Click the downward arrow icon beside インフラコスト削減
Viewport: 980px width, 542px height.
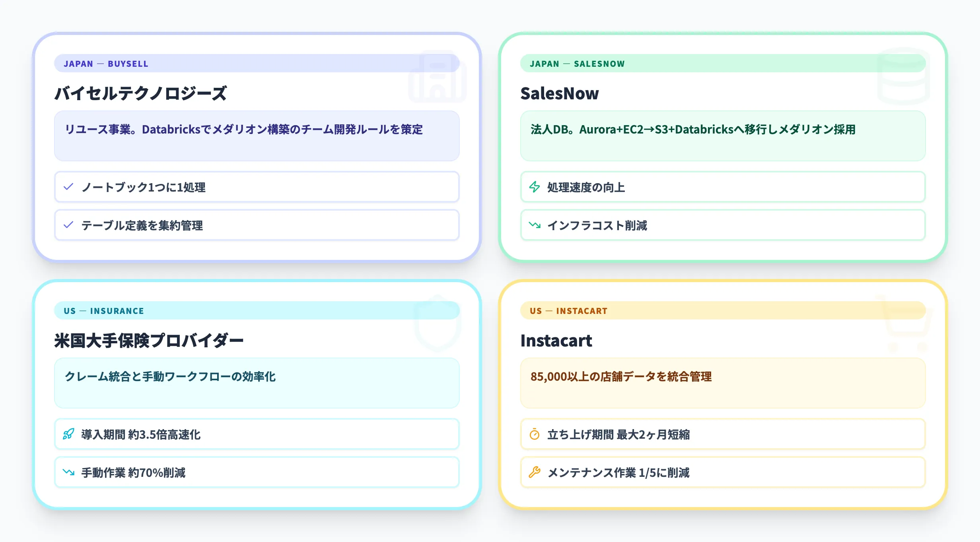[x=535, y=226]
